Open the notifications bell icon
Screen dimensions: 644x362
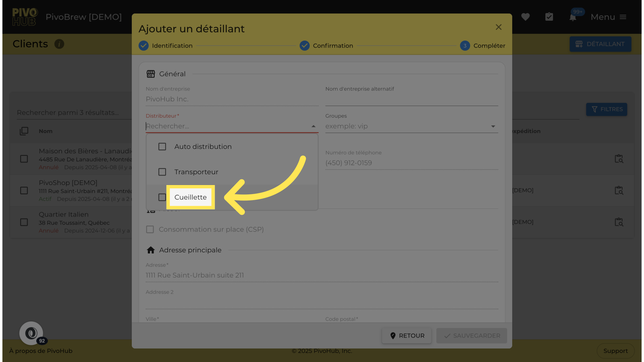click(573, 17)
